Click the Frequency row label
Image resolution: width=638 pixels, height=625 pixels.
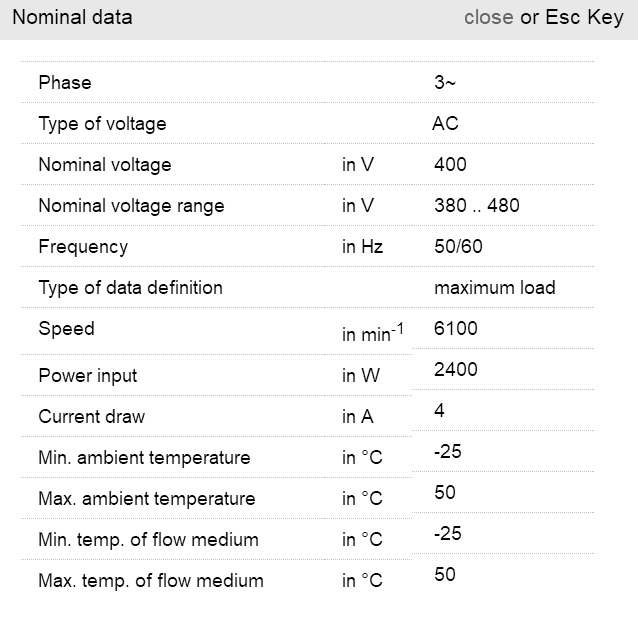point(83,247)
